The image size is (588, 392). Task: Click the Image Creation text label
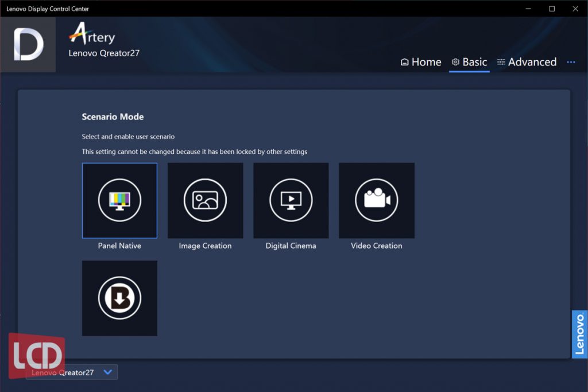tap(205, 246)
